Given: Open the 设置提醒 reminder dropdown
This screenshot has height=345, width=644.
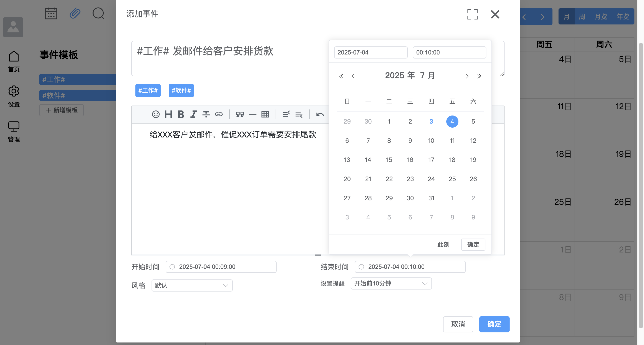Looking at the screenshot, I should (391, 283).
